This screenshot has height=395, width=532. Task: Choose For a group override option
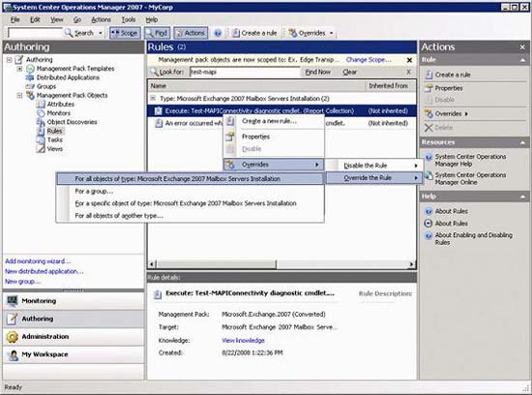point(190,192)
